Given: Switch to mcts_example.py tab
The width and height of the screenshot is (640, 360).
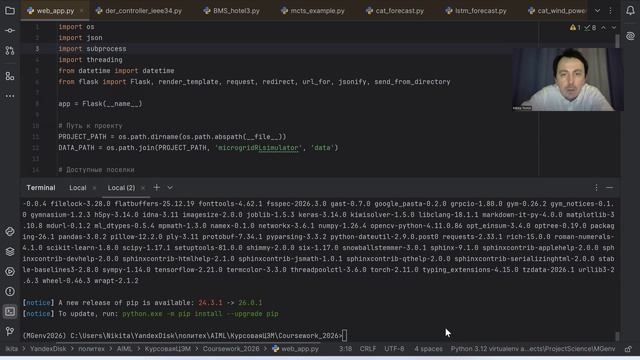Looking at the screenshot, I should pyautogui.click(x=313, y=11).
